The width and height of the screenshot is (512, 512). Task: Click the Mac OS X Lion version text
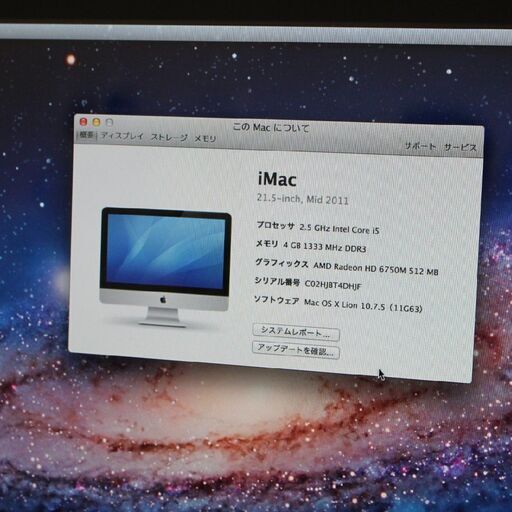[x=363, y=305]
